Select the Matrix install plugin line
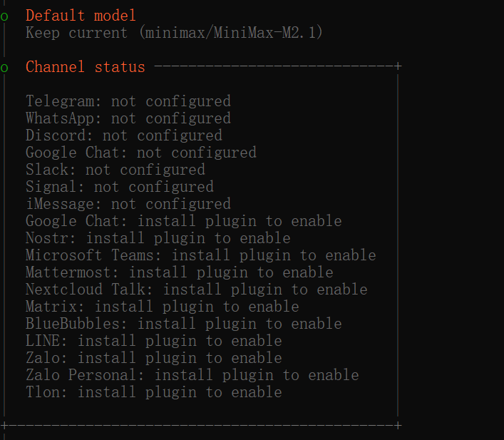504x440 pixels. pos(163,307)
